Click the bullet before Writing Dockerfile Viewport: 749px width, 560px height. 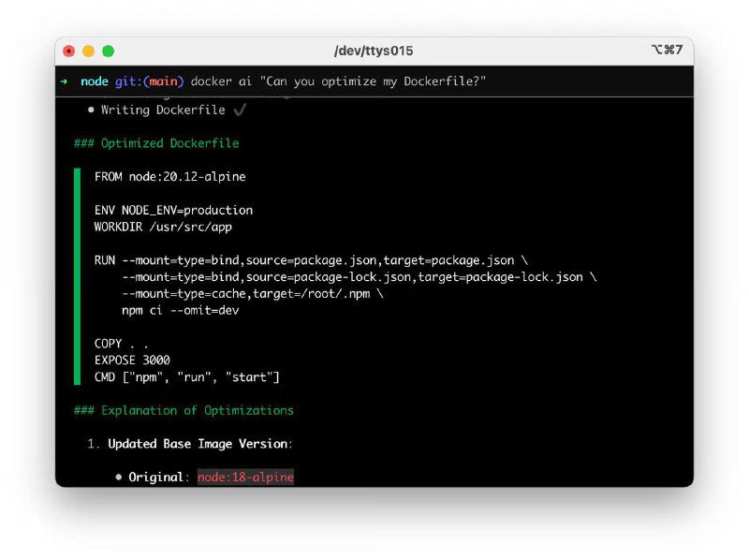(x=91, y=110)
